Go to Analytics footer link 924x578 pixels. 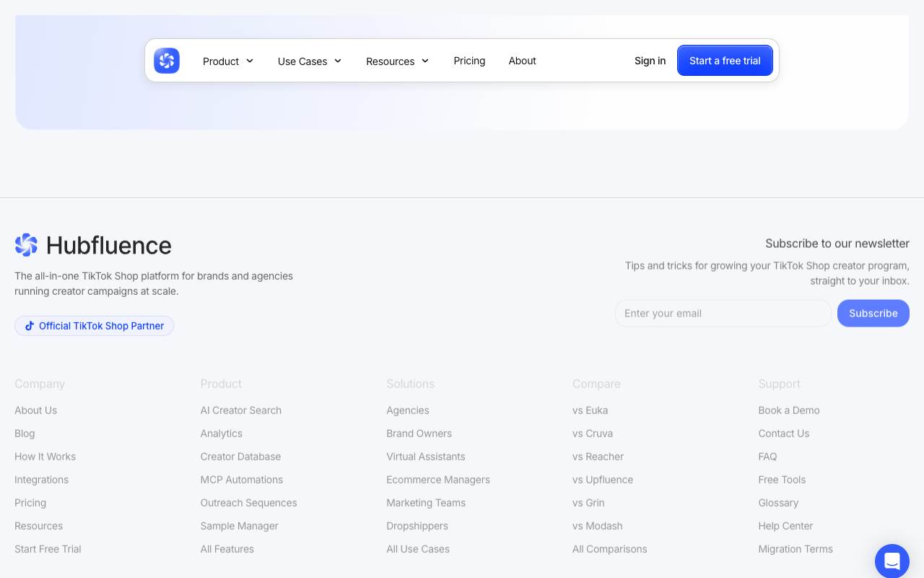[222, 433]
